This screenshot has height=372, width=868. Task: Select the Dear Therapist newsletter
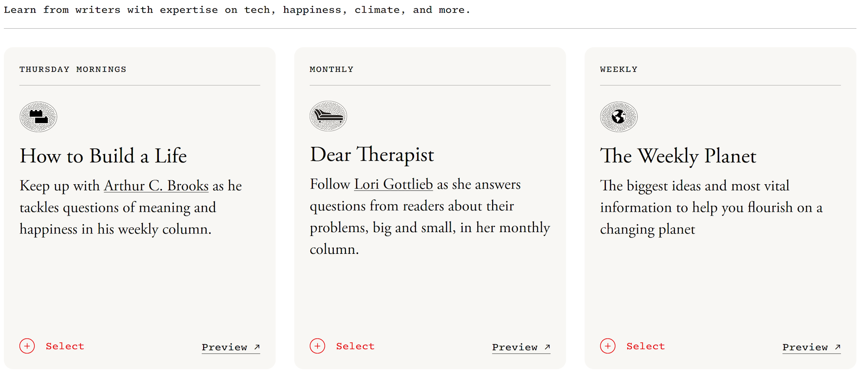(342, 346)
